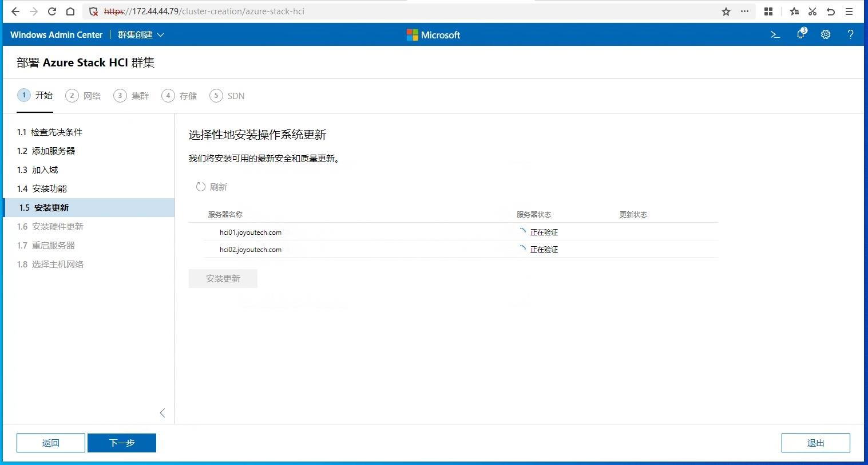Open the help question mark icon
Image resolution: width=868 pixels, height=465 pixels.
click(x=850, y=35)
